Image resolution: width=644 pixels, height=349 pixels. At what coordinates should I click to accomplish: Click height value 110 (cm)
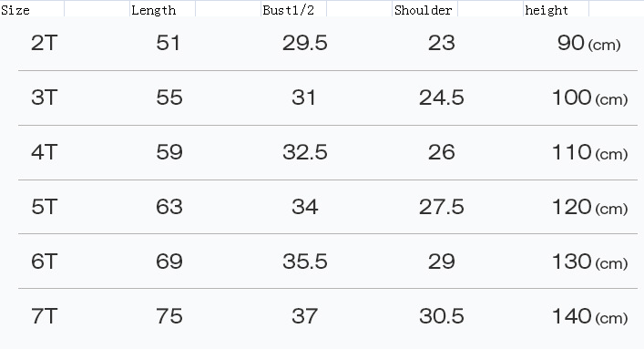click(590, 153)
